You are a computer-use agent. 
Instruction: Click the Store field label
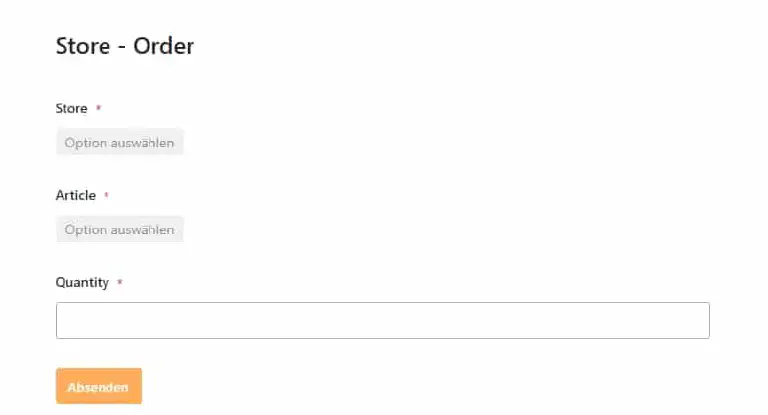pyautogui.click(x=72, y=108)
